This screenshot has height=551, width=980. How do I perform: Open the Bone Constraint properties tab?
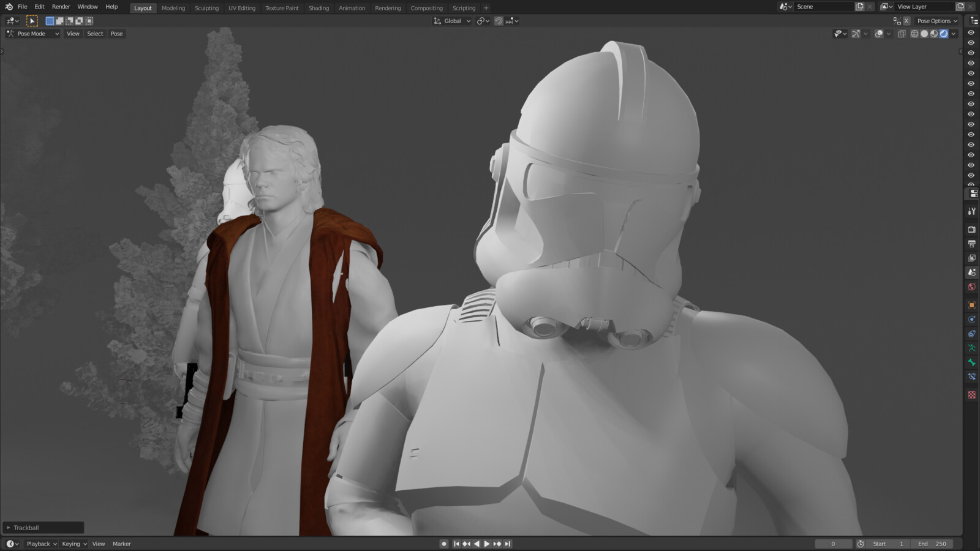[971, 377]
